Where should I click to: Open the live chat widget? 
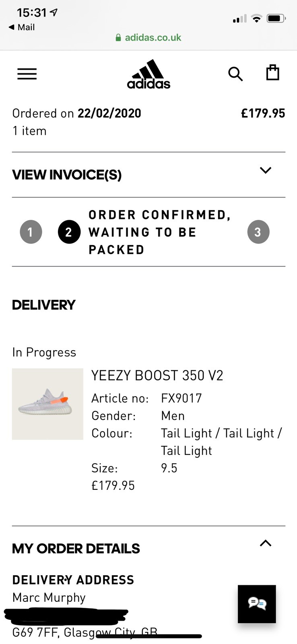click(257, 604)
